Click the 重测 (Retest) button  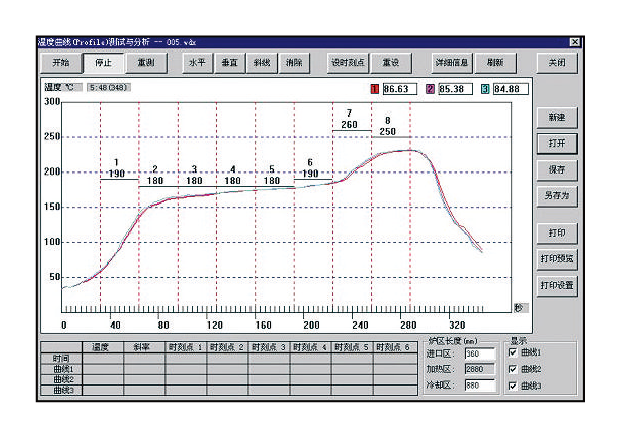pos(145,62)
